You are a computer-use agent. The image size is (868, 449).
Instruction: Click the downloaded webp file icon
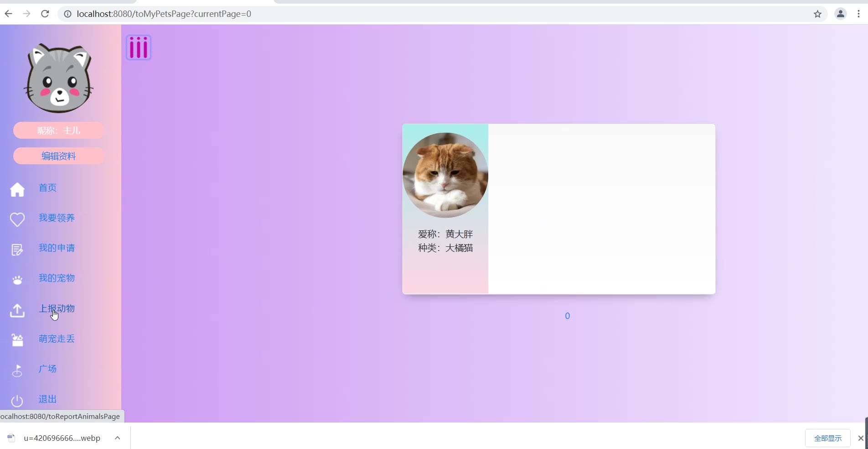click(11, 438)
